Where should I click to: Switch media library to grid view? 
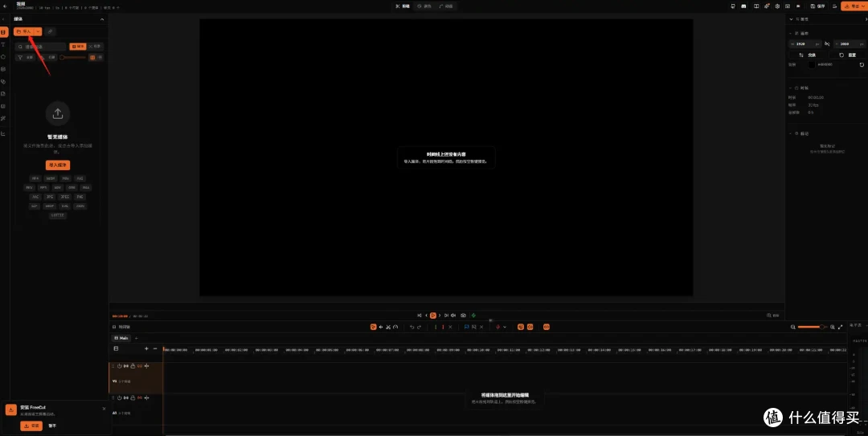92,57
